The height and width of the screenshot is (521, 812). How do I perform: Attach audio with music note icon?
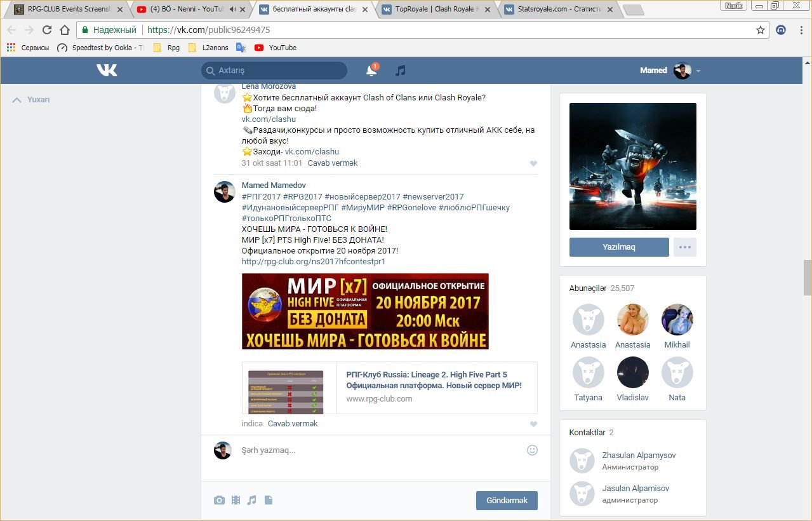[x=251, y=501]
